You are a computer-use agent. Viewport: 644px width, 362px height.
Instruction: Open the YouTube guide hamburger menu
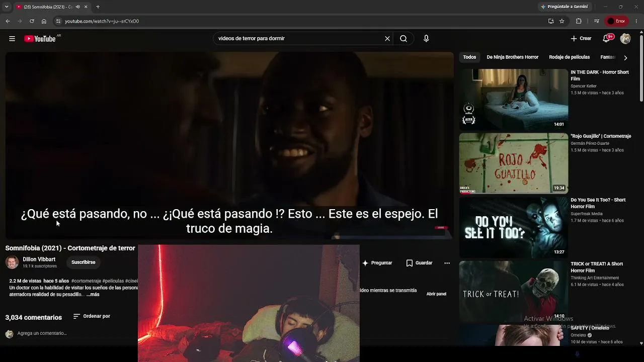pos(12,39)
